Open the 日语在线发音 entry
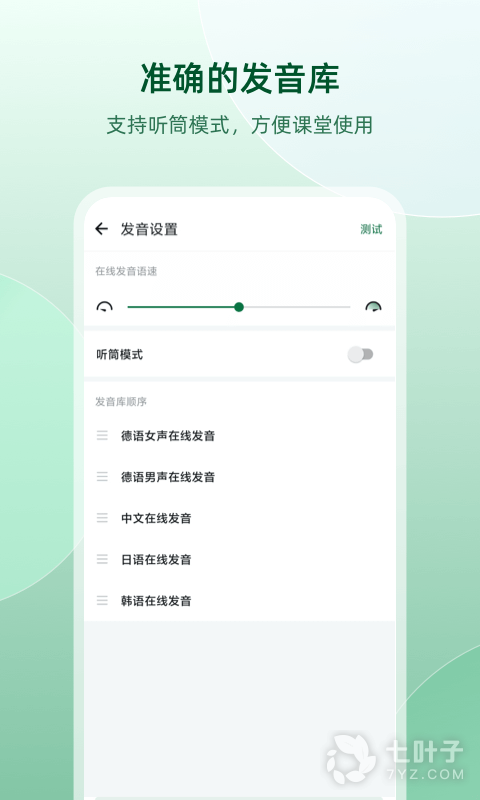 [x=240, y=559]
